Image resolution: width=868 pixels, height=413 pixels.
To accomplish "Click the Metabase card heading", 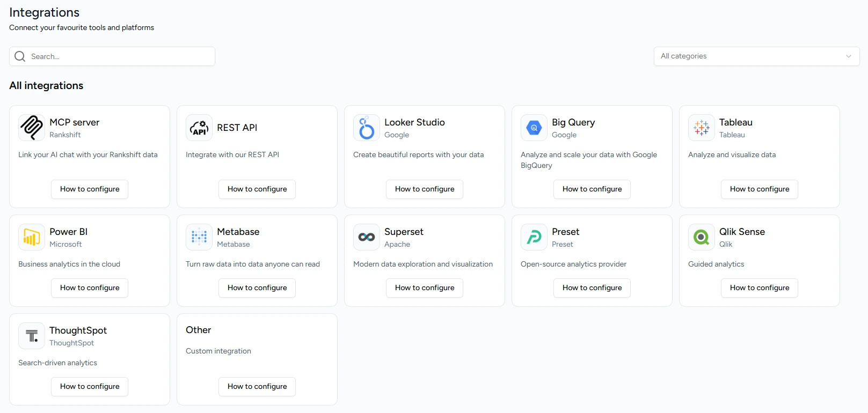I will [238, 232].
